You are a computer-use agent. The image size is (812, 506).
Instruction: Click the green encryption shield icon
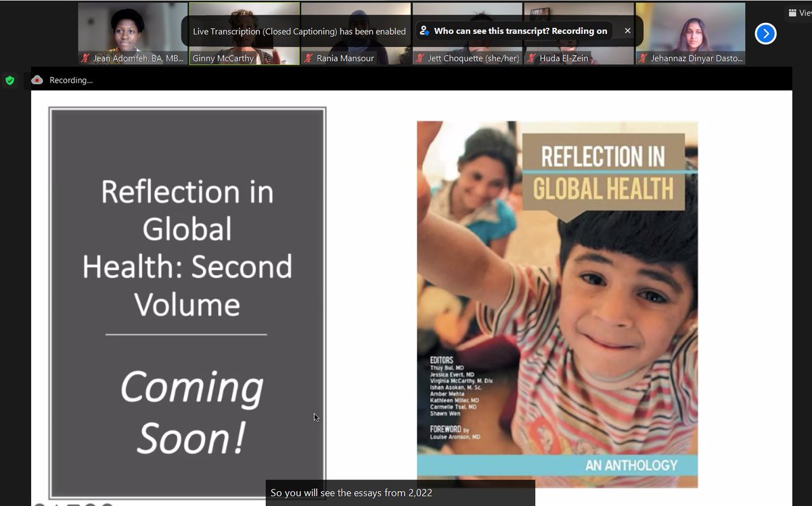9,80
